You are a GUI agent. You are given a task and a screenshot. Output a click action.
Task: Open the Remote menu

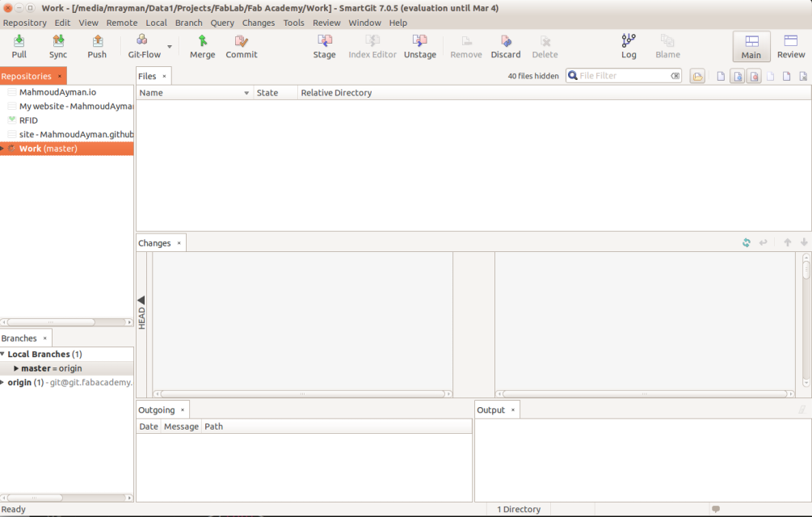[122, 23]
